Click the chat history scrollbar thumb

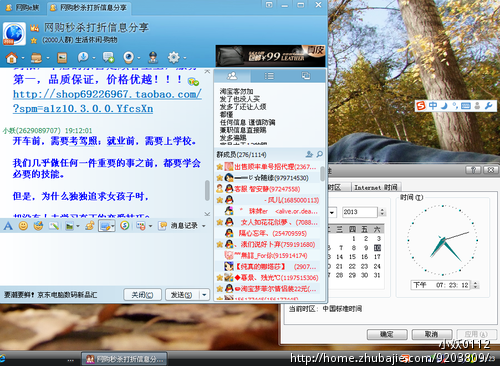(207, 190)
